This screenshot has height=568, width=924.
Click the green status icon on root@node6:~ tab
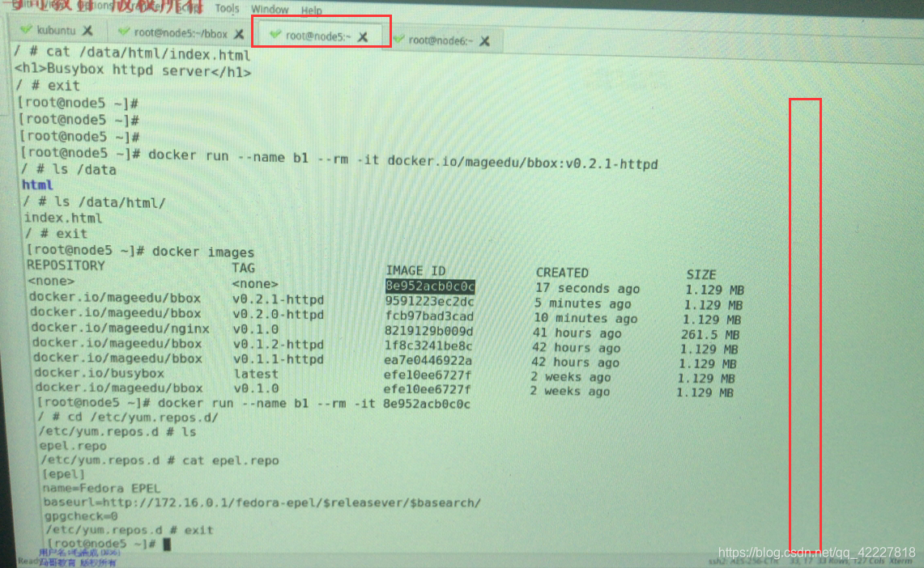point(399,39)
